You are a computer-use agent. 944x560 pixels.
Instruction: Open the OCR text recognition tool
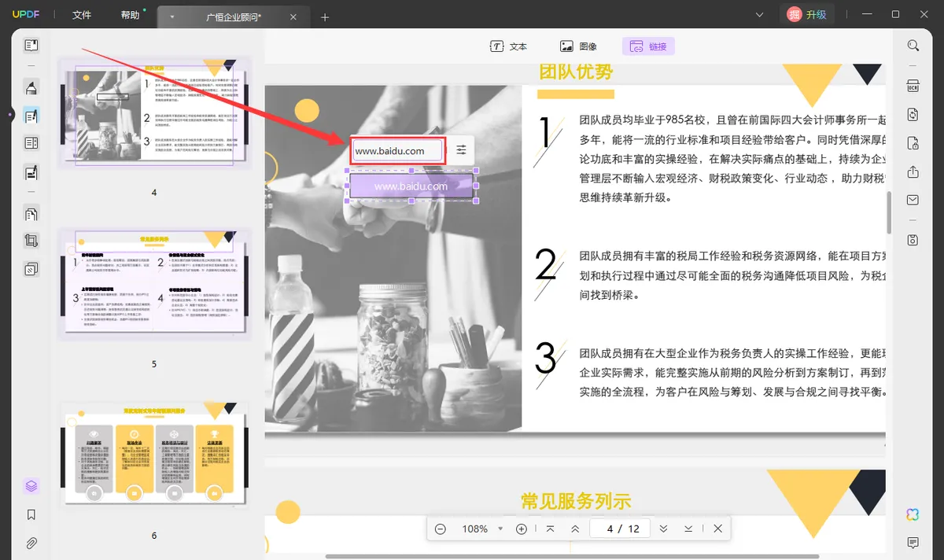point(913,86)
